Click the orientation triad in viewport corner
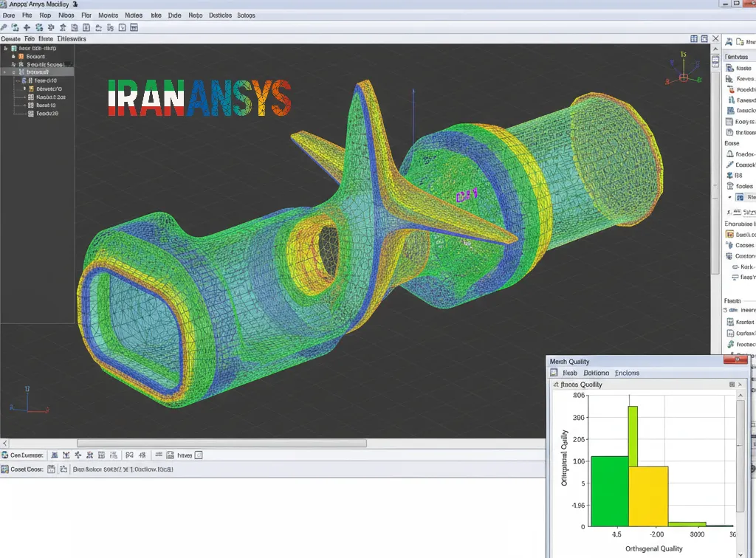The height and width of the screenshot is (558, 756). (683, 70)
